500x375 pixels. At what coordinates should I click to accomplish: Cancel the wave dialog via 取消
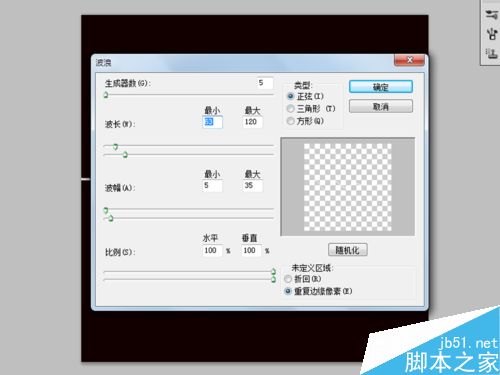381,107
